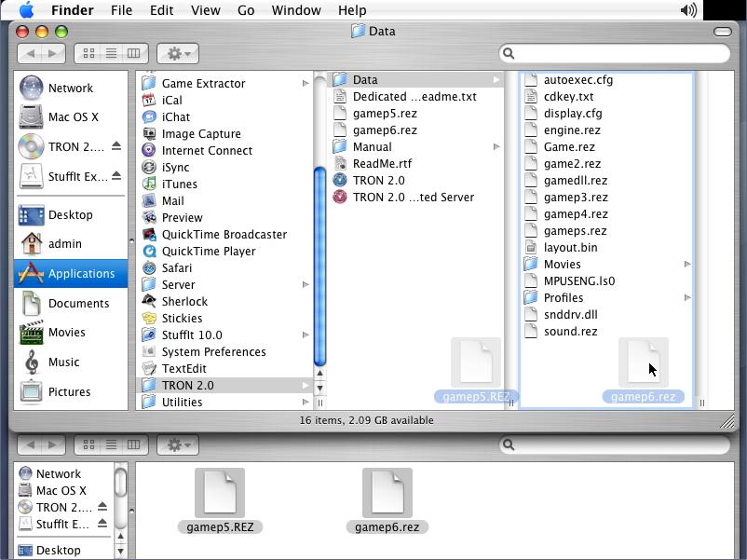This screenshot has width=747, height=560.
Task: Open the ReadMe.rtf file
Action: (381, 163)
